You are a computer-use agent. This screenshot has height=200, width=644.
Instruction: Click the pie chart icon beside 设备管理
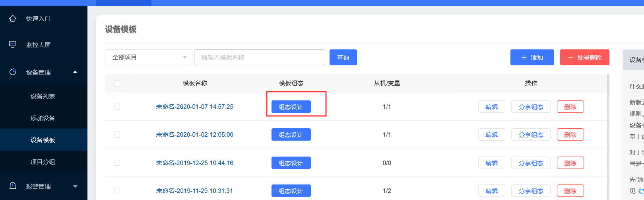[x=13, y=72]
